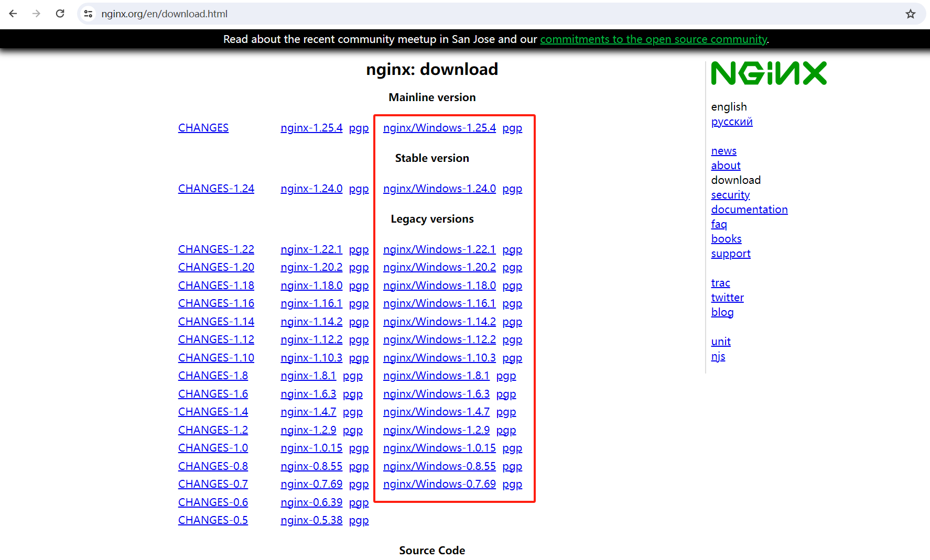Download nginx/Windows-1.22.1
Viewport: 930px width, 560px height.
pos(439,249)
